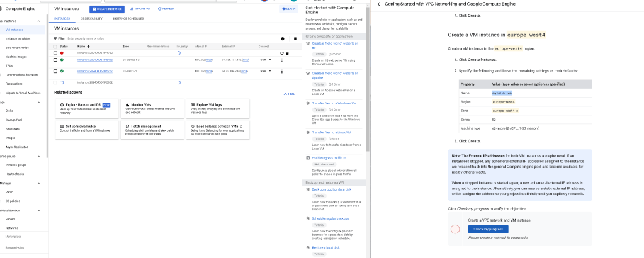
Task: Open the Patch management card
Action: (x=152, y=130)
